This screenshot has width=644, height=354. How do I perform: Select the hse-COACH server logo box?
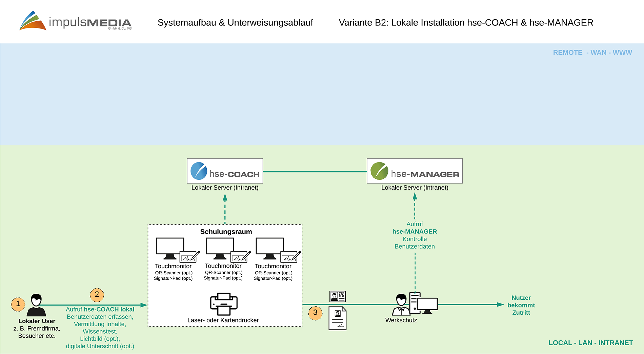coord(225,171)
